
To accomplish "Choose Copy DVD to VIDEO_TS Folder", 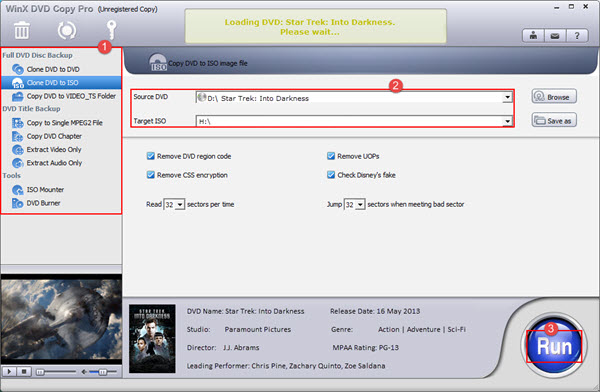I will (71, 96).
